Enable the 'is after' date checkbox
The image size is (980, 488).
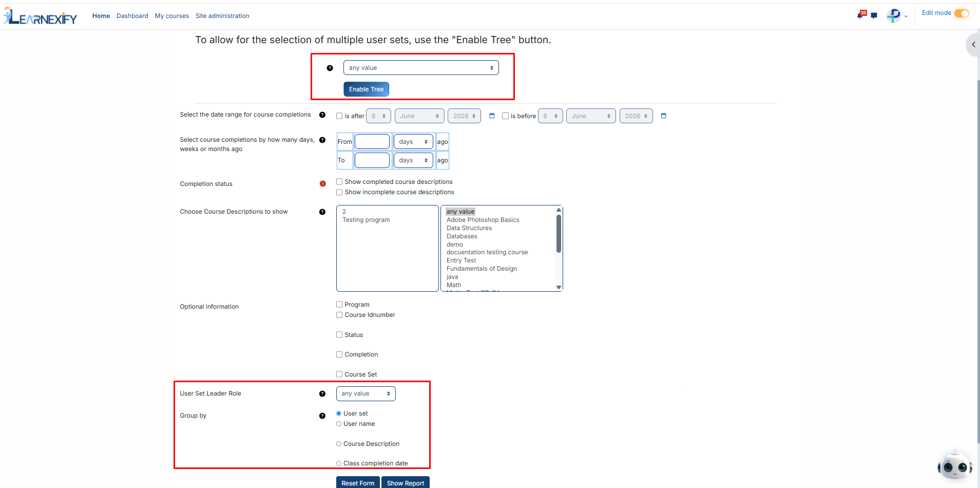coord(339,116)
